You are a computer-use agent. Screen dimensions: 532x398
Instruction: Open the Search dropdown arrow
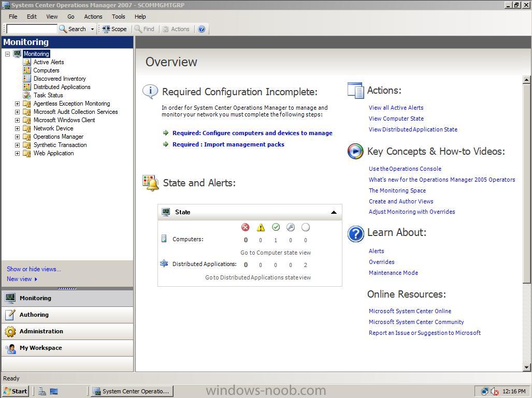pos(92,29)
